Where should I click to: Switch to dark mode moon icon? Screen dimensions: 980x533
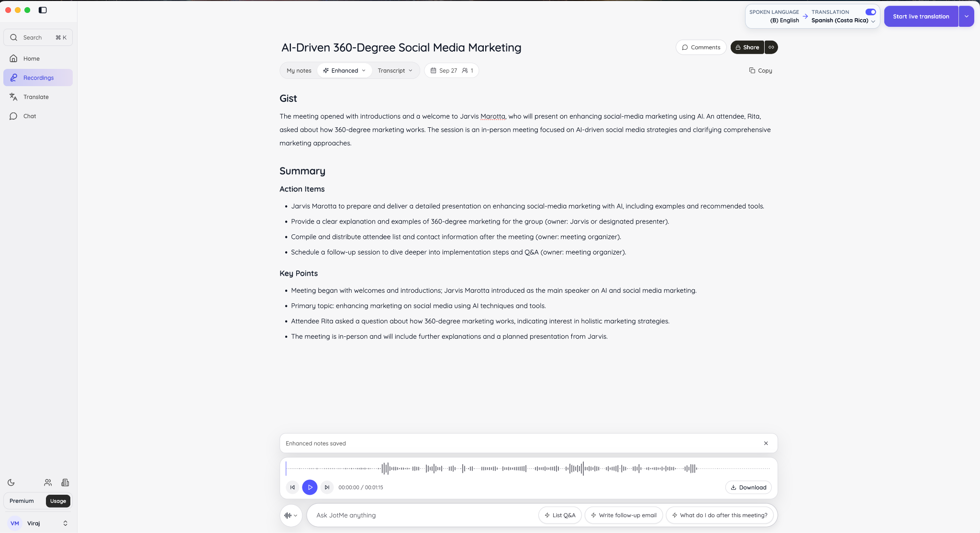point(11,482)
